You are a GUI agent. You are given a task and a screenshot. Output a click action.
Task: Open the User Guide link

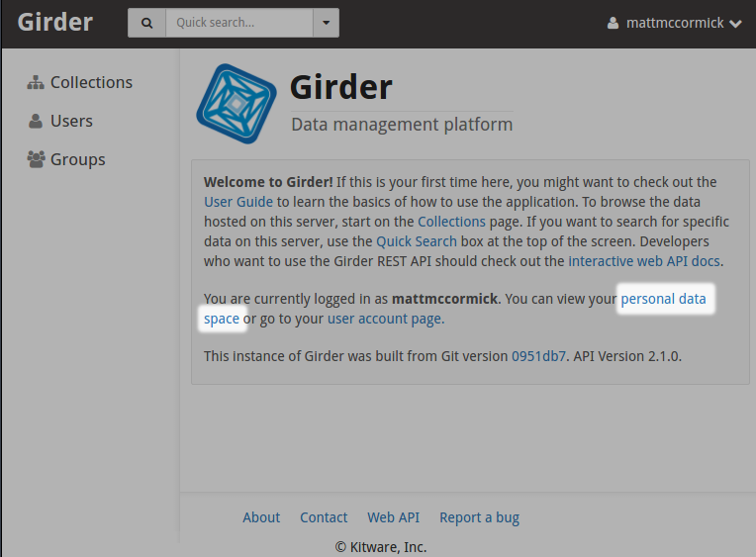238,202
